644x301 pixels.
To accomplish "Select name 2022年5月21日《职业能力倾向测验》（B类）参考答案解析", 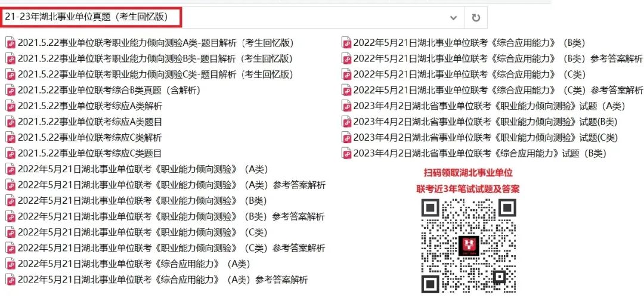I will (x=171, y=217).
